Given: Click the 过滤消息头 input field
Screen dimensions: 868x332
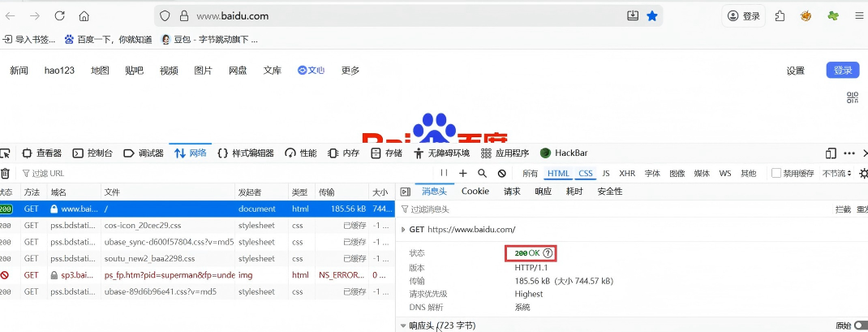Looking at the screenshot, I should 614,209.
